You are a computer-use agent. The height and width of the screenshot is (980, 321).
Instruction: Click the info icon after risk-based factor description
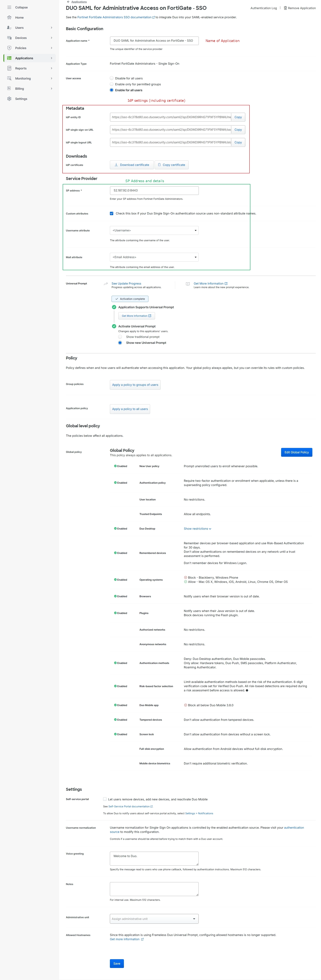(247, 691)
